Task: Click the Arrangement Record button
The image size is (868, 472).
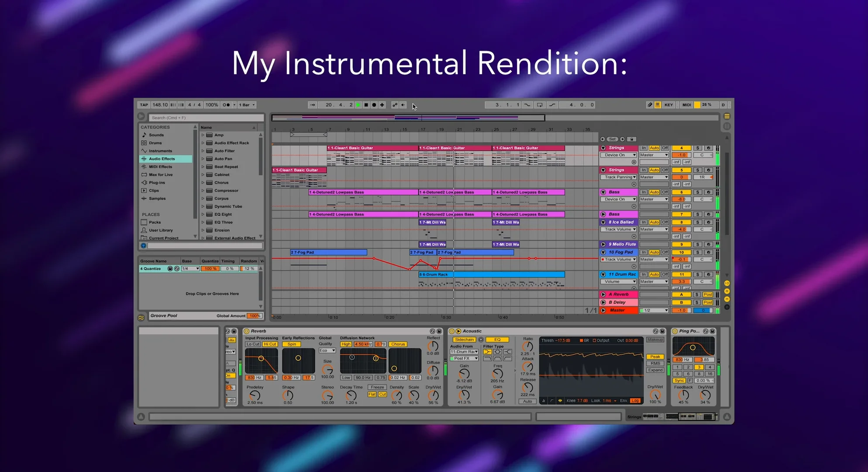Action: point(374,105)
